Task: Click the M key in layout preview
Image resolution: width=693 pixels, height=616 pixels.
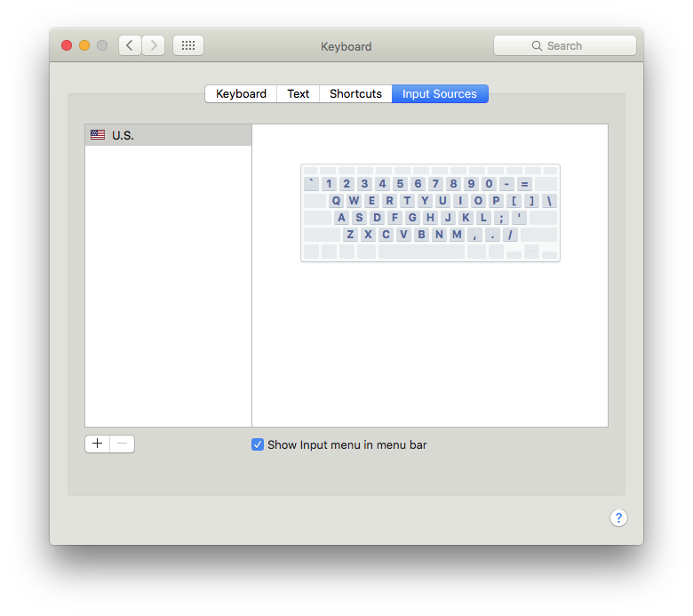Action: (457, 235)
